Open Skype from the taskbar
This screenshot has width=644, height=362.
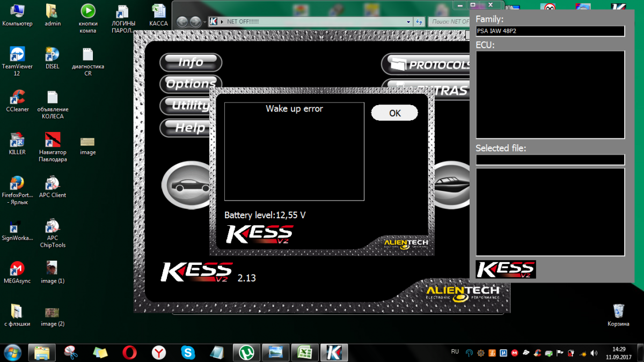click(188, 352)
